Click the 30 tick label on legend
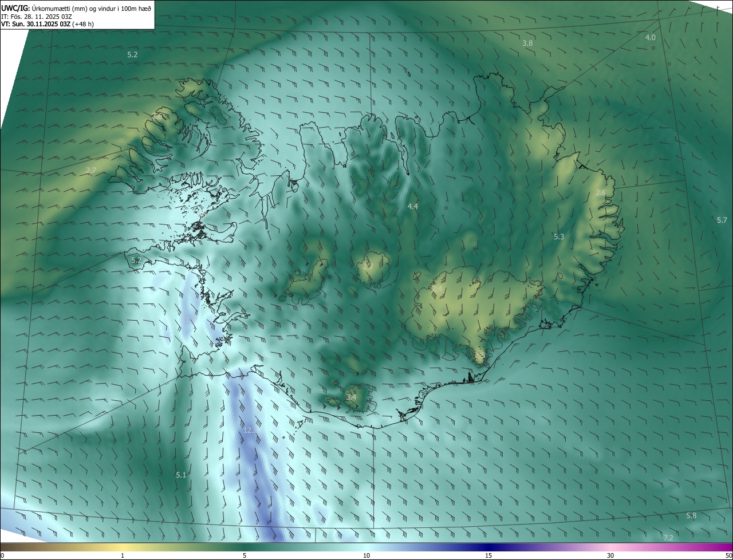The height and width of the screenshot is (560, 733). point(610,555)
